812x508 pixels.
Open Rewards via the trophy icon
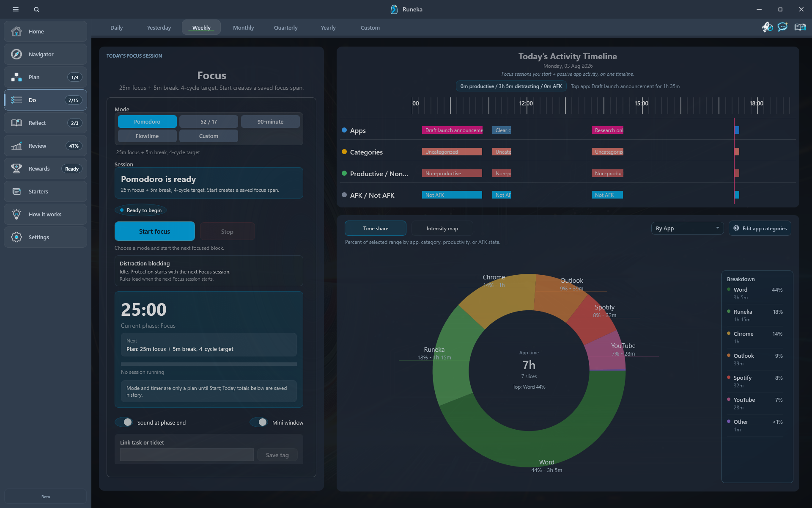[x=16, y=168]
